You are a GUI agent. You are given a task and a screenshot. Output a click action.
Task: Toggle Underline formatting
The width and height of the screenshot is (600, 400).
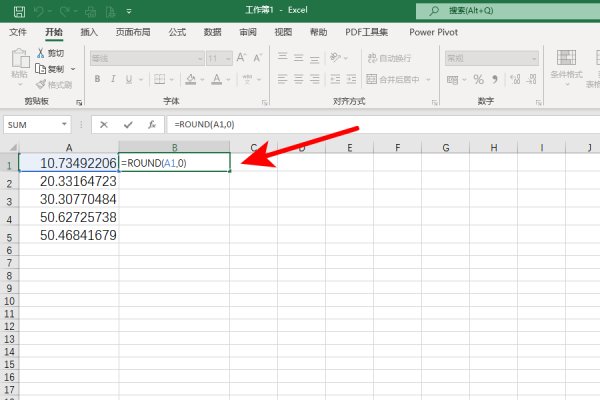pos(129,79)
